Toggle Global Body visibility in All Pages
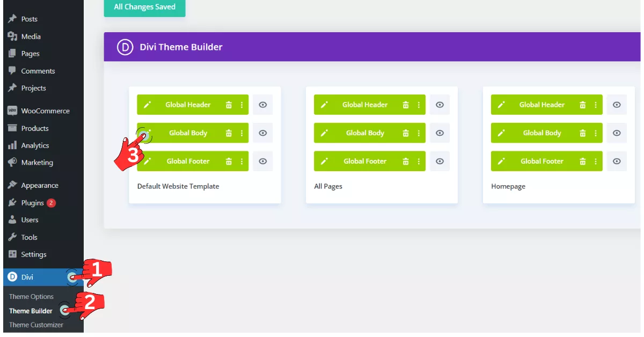The width and height of the screenshot is (644, 337). pos(440,133)
